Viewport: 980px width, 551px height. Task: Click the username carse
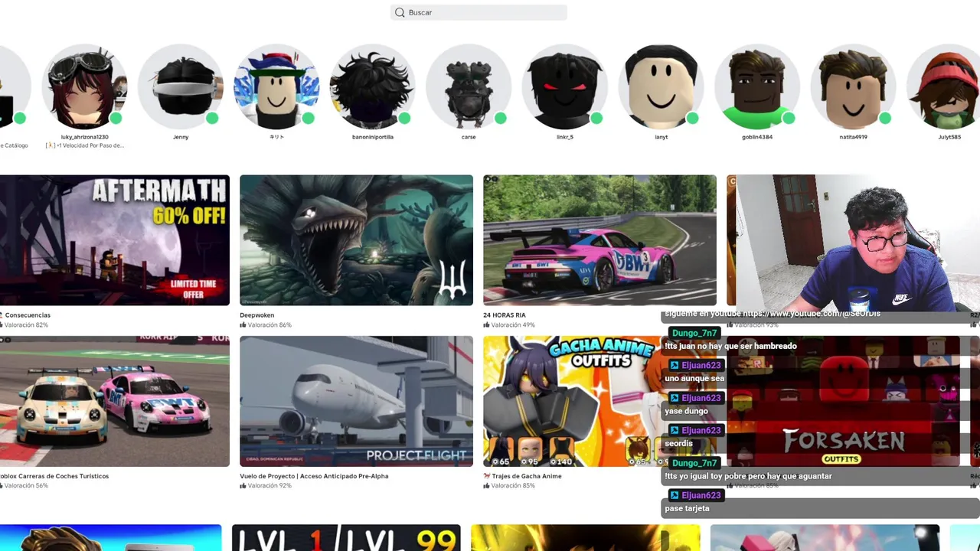point(469,137)
